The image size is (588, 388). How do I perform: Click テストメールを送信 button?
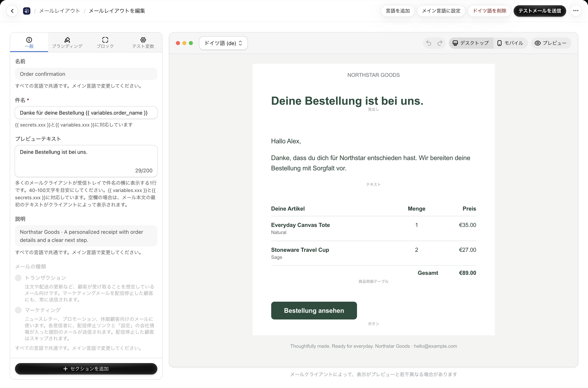540,11
